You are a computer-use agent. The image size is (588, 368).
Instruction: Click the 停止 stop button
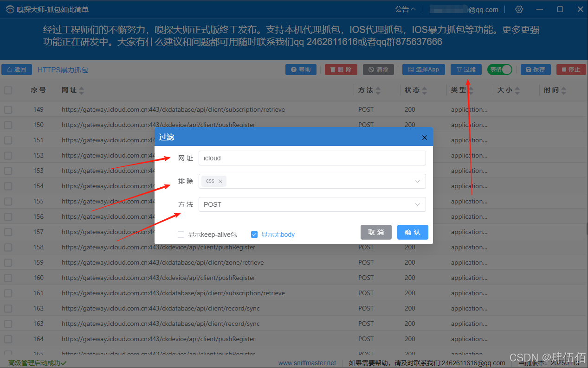click(x=571, y=70)
